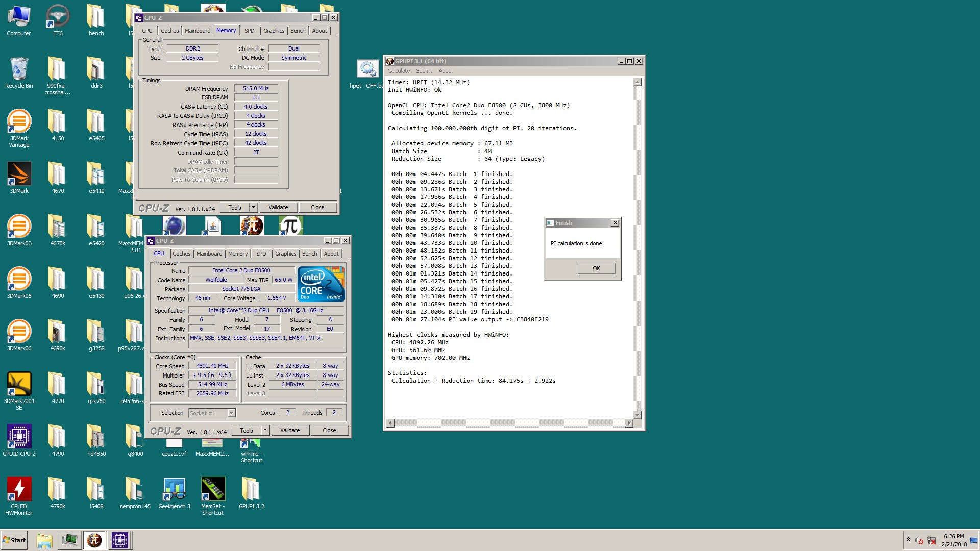
Task: Open the Computer desktop icon
Action: pyautogui.click(x=19, y=20)
